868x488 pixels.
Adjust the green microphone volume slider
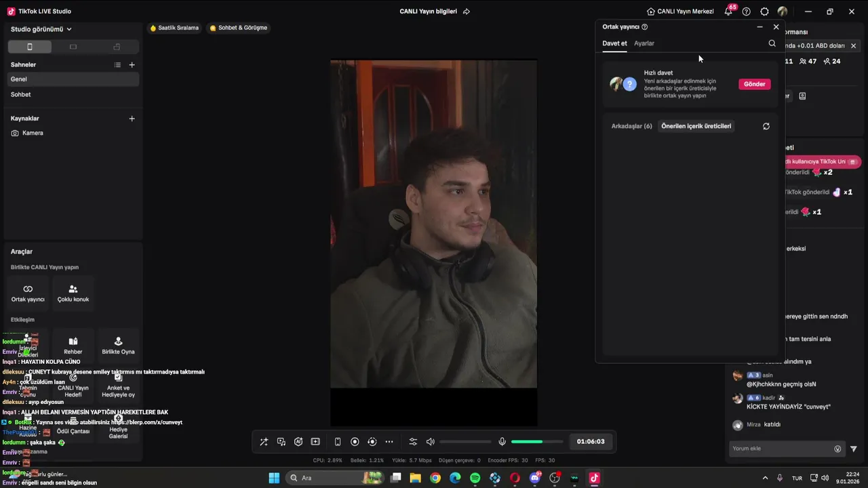pyautogui.click(x=537, y=442)
